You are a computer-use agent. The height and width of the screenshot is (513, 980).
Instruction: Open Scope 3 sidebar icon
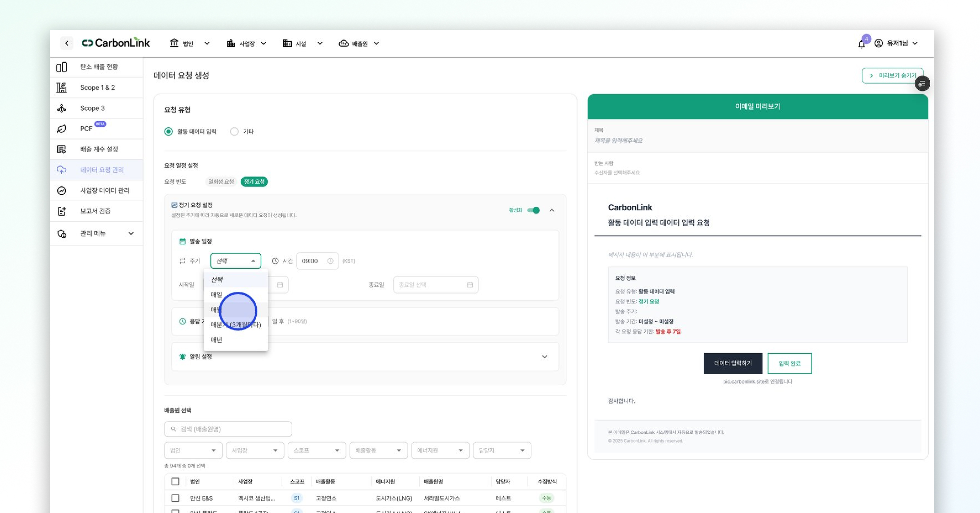62,108
